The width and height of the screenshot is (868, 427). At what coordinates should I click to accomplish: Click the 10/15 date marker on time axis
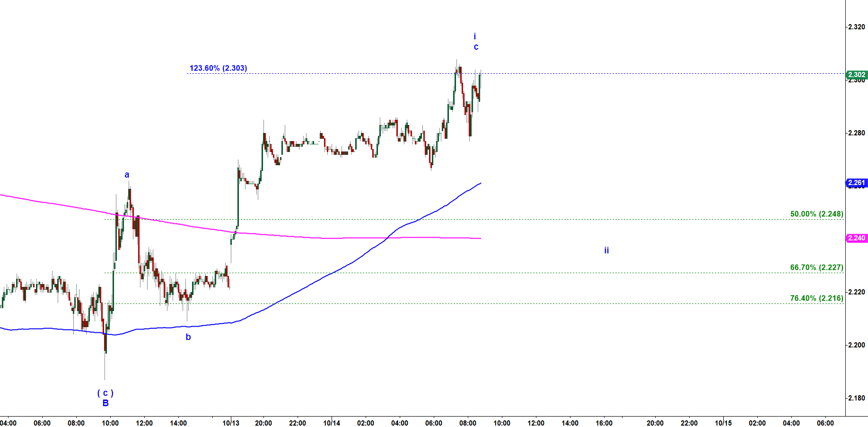(x=723, y=423)
